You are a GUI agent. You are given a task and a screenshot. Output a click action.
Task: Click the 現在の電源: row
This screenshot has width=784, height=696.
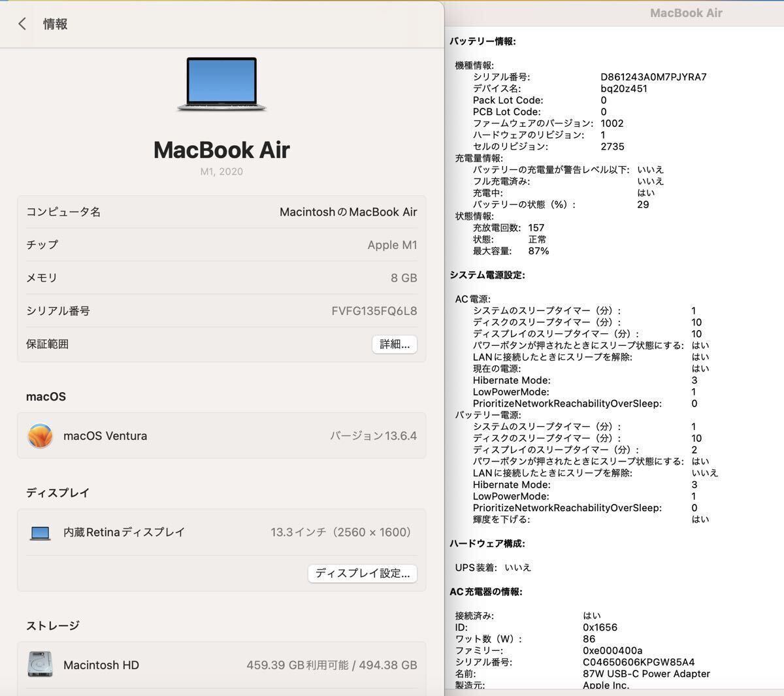click(x=591, y=369)
